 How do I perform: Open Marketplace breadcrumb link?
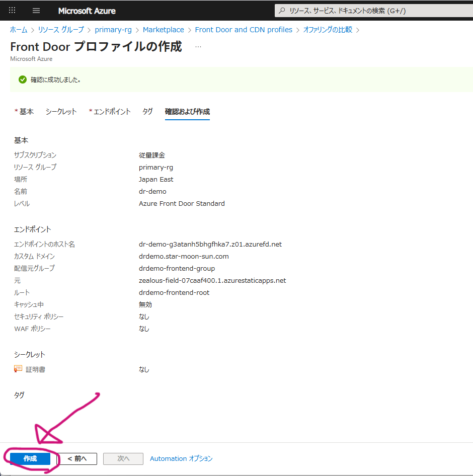(x=164, y=30)
